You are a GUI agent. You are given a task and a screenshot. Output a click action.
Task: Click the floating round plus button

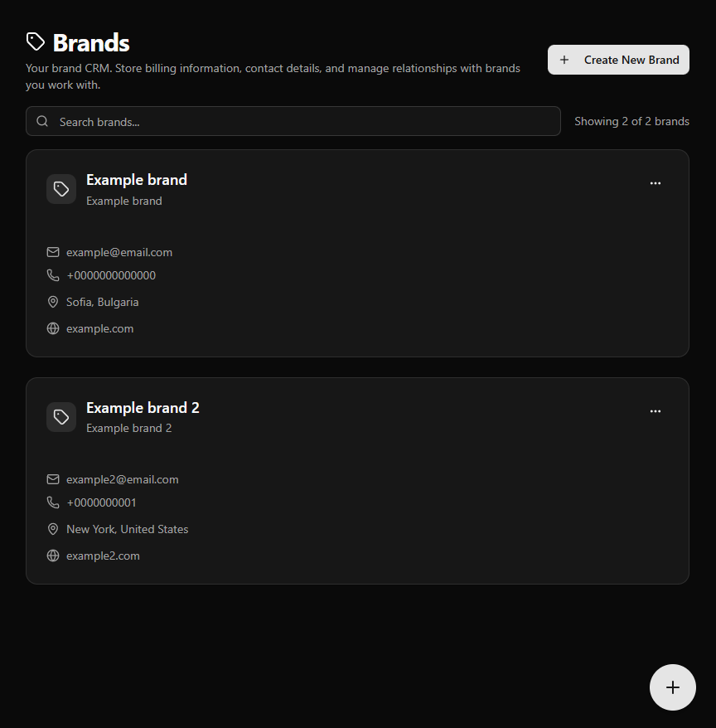673,687
